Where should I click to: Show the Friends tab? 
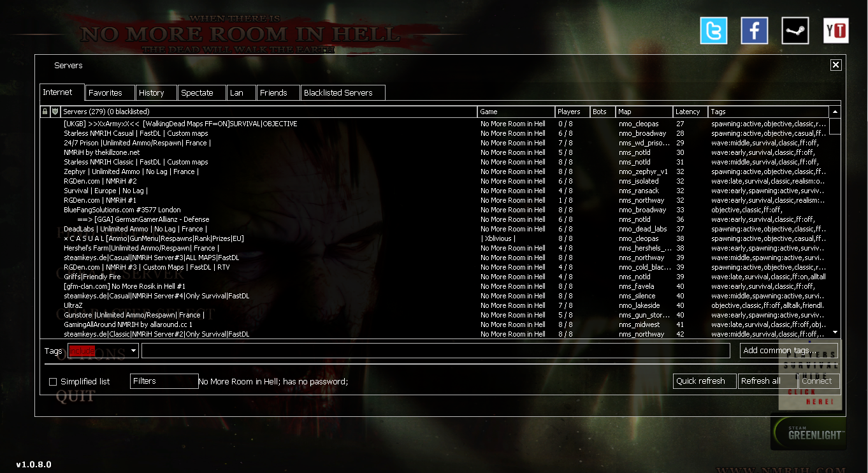[x=278, y=93]
